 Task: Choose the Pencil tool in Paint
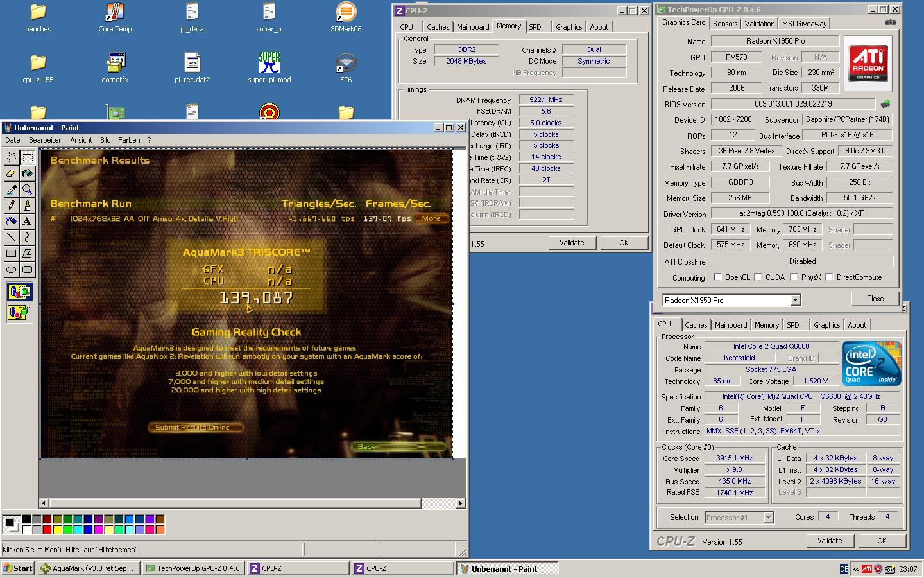click(x=12, y=206)
